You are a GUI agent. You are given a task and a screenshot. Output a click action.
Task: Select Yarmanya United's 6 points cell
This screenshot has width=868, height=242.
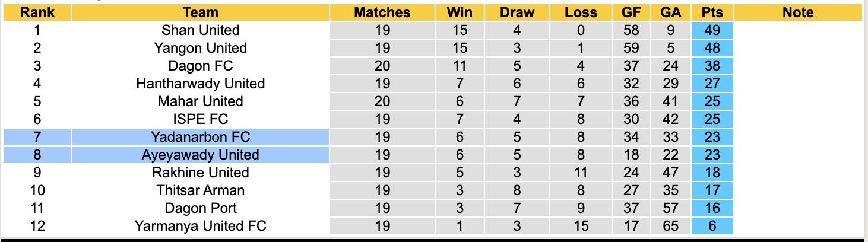(x=712, y=226)
